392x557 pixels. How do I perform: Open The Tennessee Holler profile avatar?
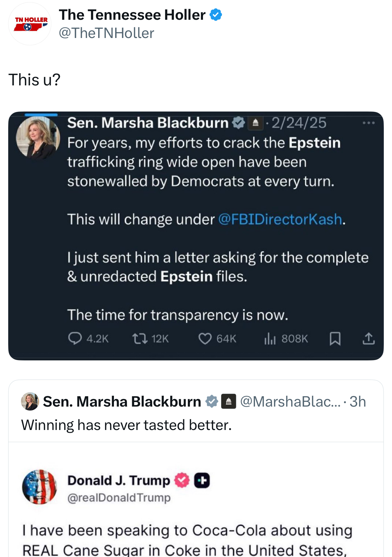[x=29, y=24]
